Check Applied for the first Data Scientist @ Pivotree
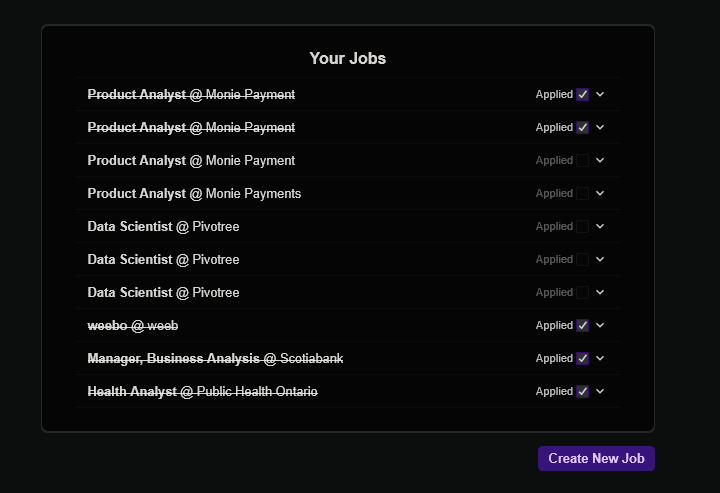Viewport: 720px width, 493px height. click(582, 227)
